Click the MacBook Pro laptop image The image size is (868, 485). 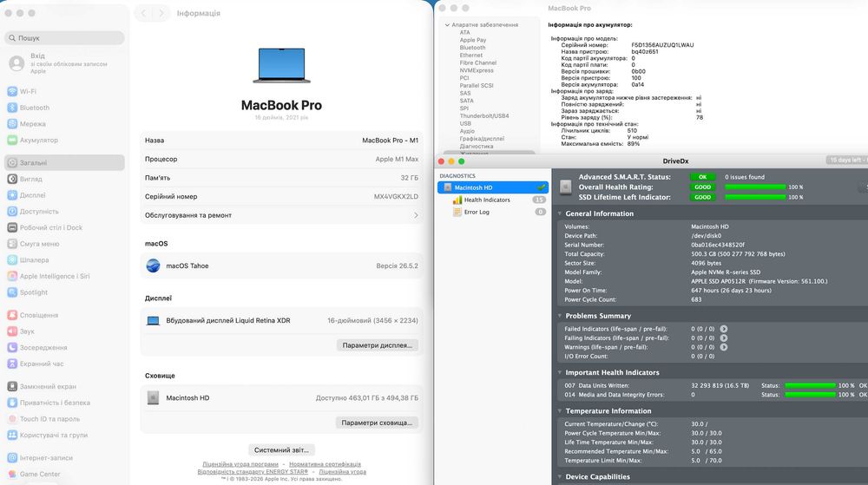click(281, 65)
